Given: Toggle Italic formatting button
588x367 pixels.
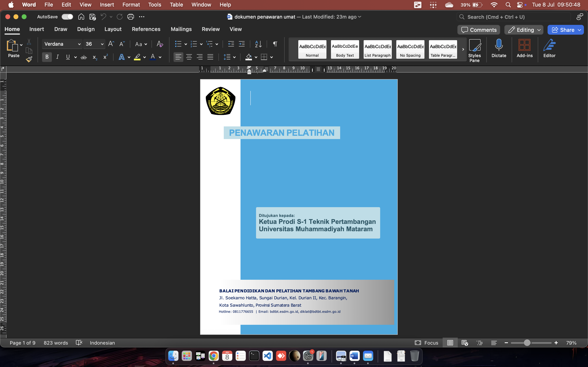Looking at the screenshot, I should [57, 57].
